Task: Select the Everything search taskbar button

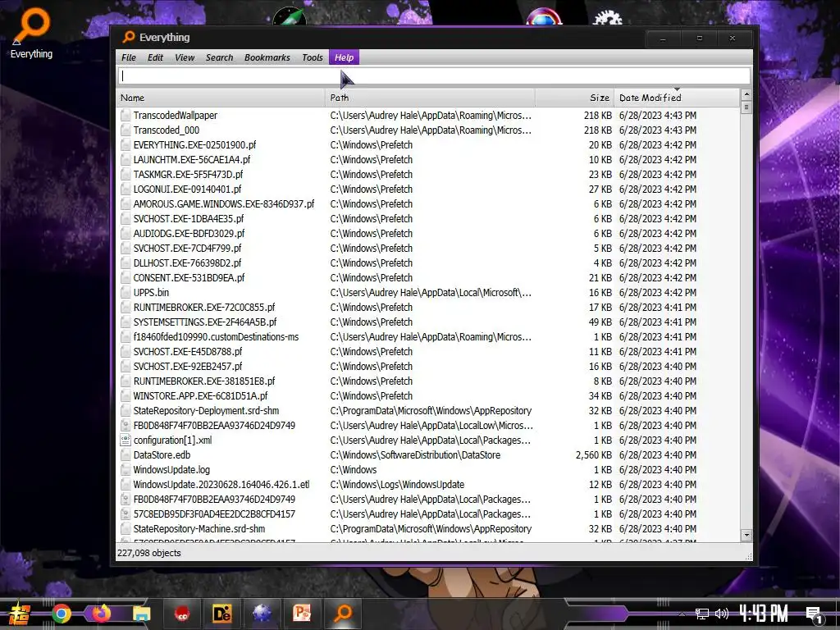Action: pos(343,614)
